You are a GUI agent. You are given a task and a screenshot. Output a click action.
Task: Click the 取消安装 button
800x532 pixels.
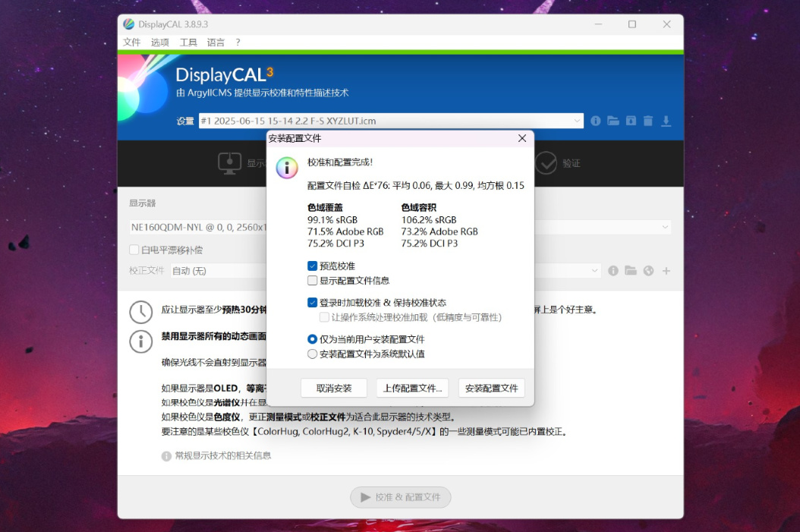tap(334, 388)
